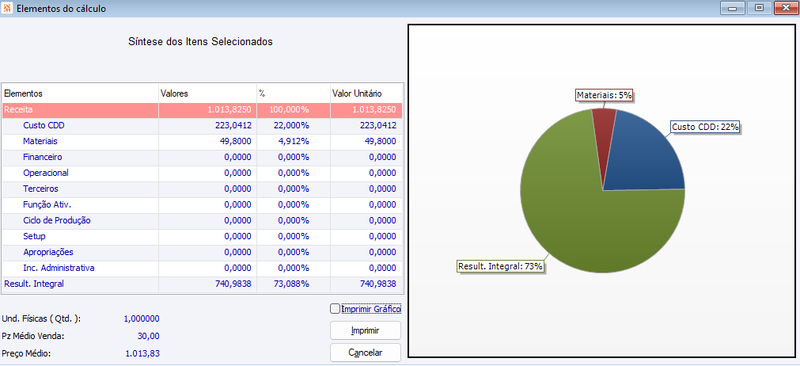Click the Cancelar button

pos(365,352)
